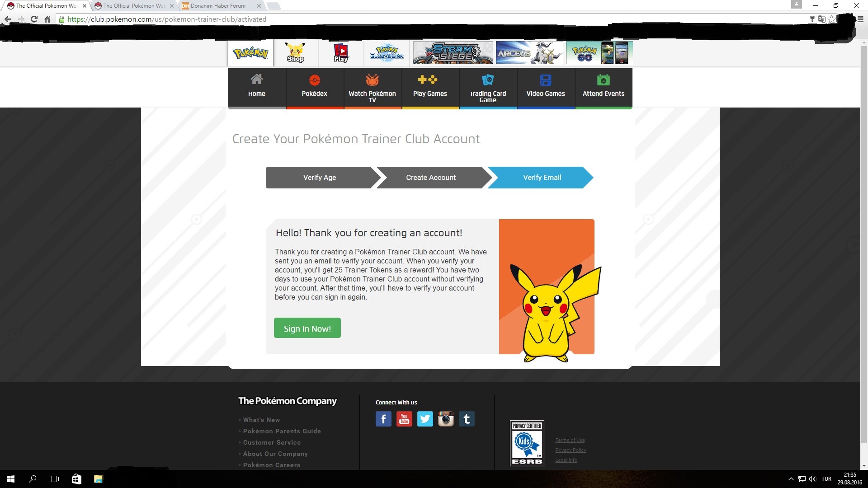Click the page vertical scrollbar
The image size is (868, 488).
tap(864, 244)
